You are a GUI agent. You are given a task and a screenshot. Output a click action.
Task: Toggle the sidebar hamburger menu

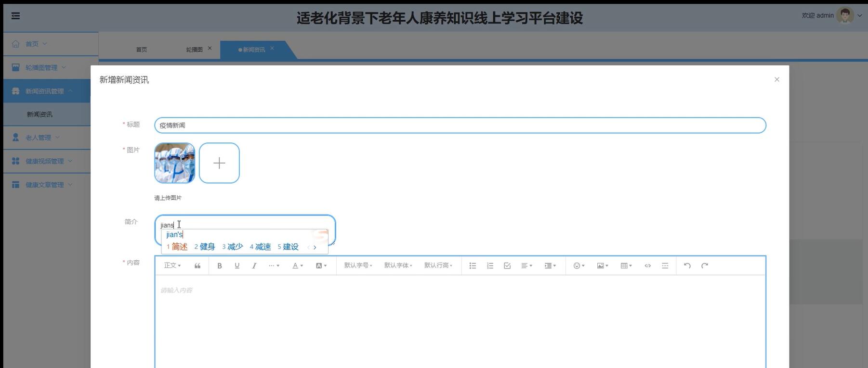pos(15,16)
